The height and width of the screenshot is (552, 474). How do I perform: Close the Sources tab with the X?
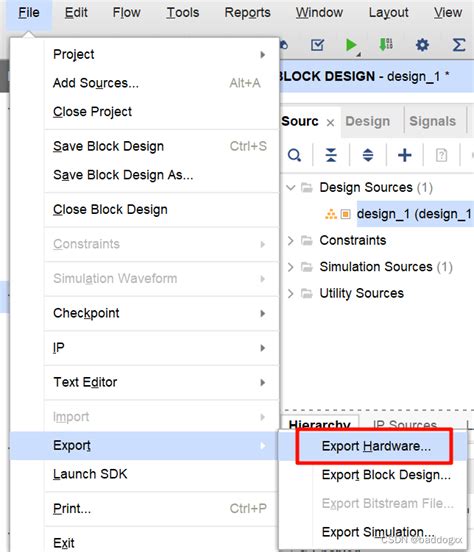click(x=330, y=123)
